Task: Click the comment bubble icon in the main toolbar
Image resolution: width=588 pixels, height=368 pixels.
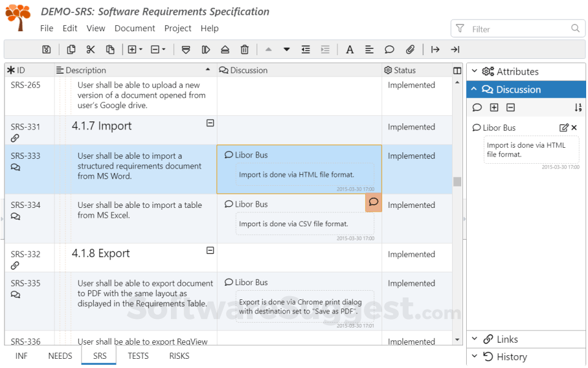Action: coord(389,50)
